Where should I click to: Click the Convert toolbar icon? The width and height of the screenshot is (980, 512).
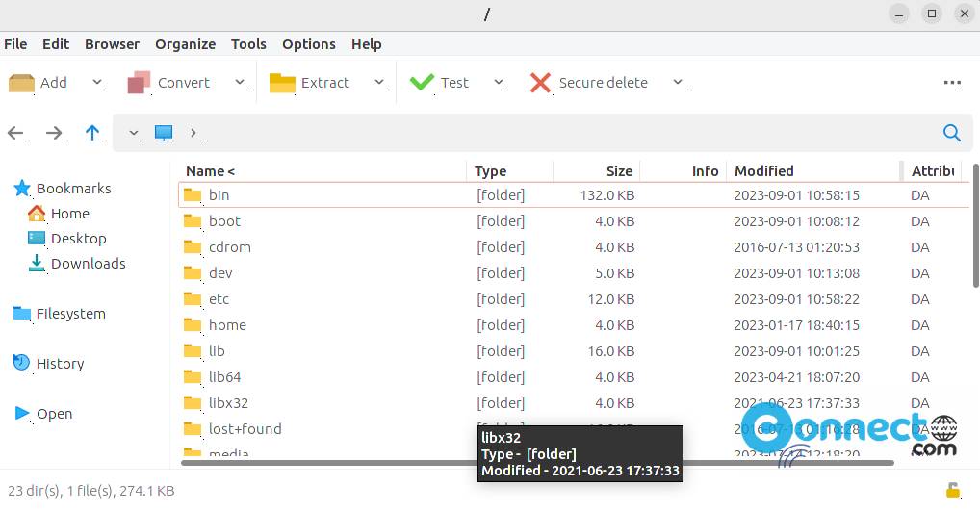pos(139,83)
